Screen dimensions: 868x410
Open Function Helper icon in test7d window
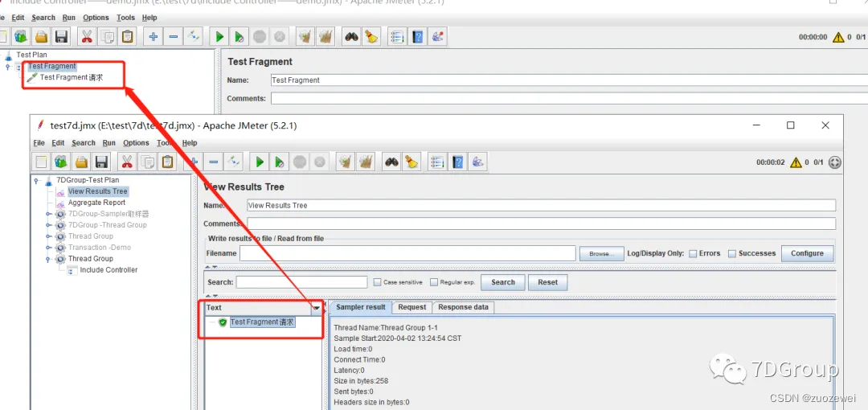(x=438, y=162)
